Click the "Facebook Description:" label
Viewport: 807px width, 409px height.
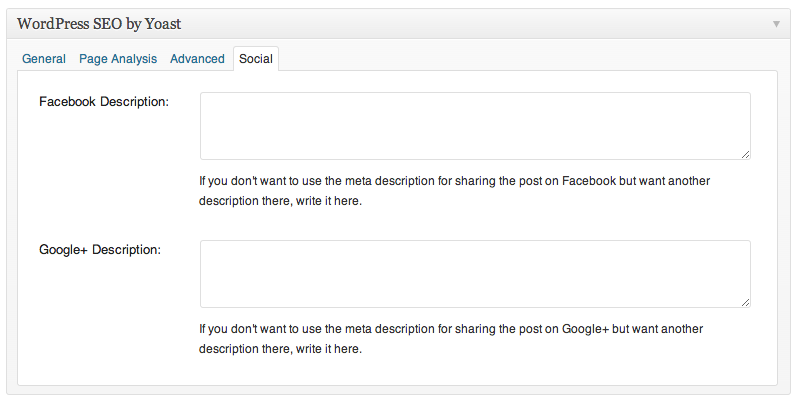pos(103,102)
